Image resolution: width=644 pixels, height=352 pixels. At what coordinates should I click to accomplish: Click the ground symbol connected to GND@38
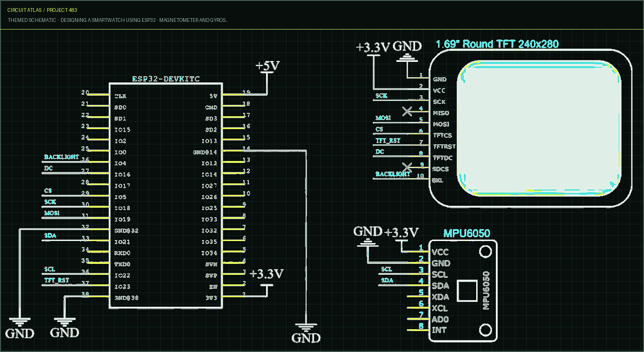click(64, 327)
